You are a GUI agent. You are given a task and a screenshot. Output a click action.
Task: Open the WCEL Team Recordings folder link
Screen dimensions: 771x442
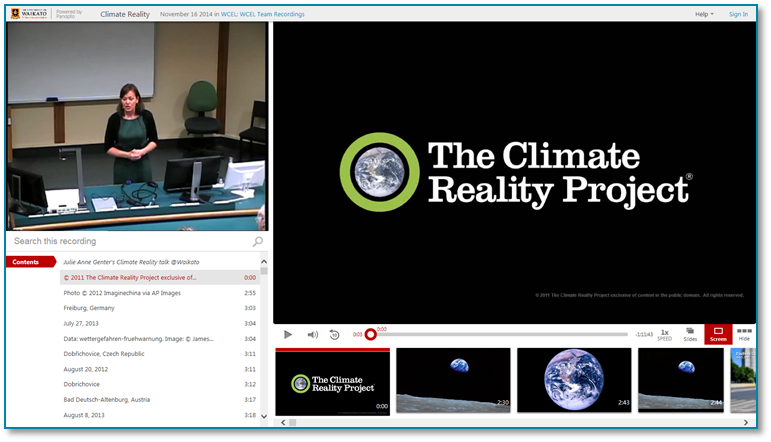tap(263, 14)
